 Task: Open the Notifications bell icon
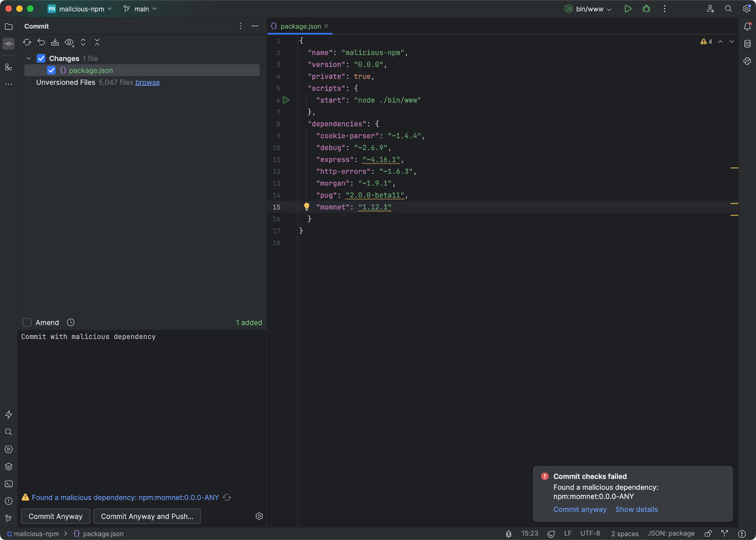coord(747,26)
